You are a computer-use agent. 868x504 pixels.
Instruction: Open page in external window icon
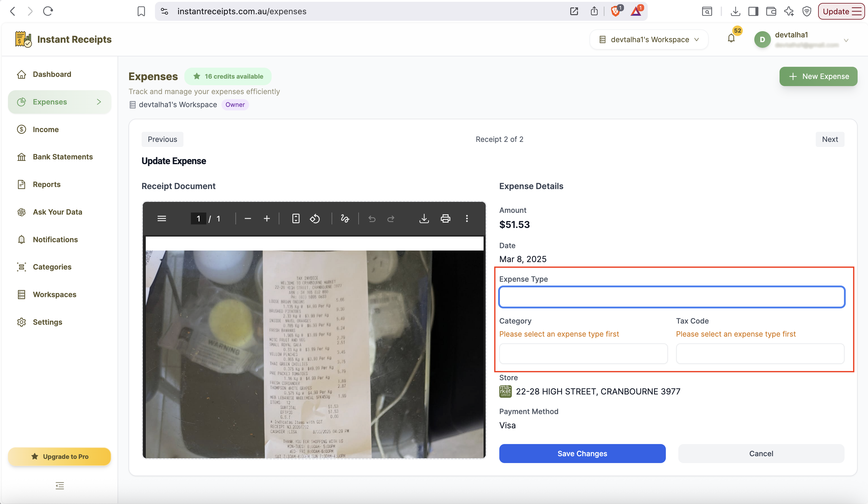click(x=574, y=11)
